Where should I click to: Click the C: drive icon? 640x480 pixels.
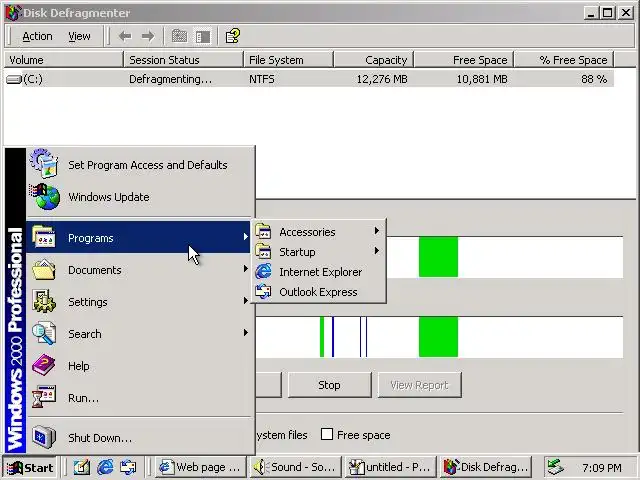(x=14, y=79)
